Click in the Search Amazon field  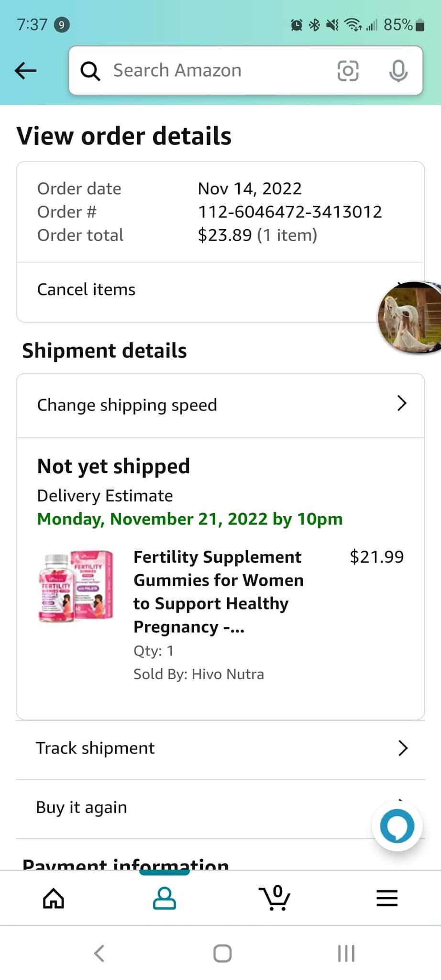point(210,71)
